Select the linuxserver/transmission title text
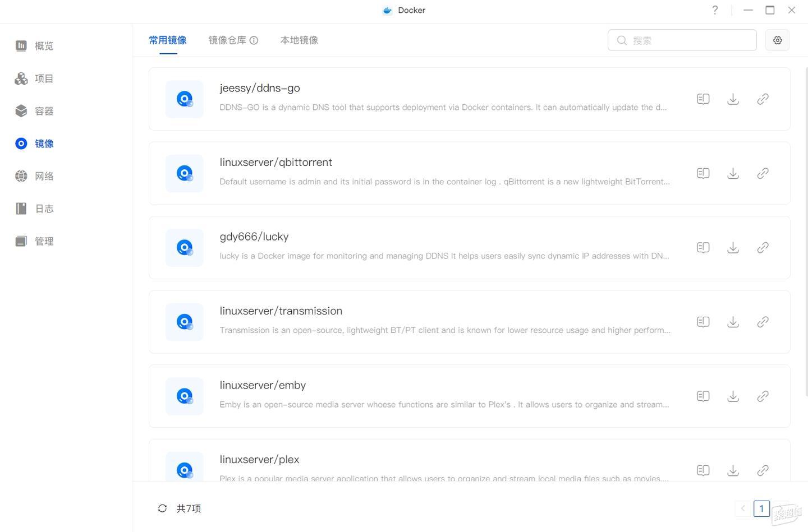Viewport: 808px width, 532px height. point(281,311)
